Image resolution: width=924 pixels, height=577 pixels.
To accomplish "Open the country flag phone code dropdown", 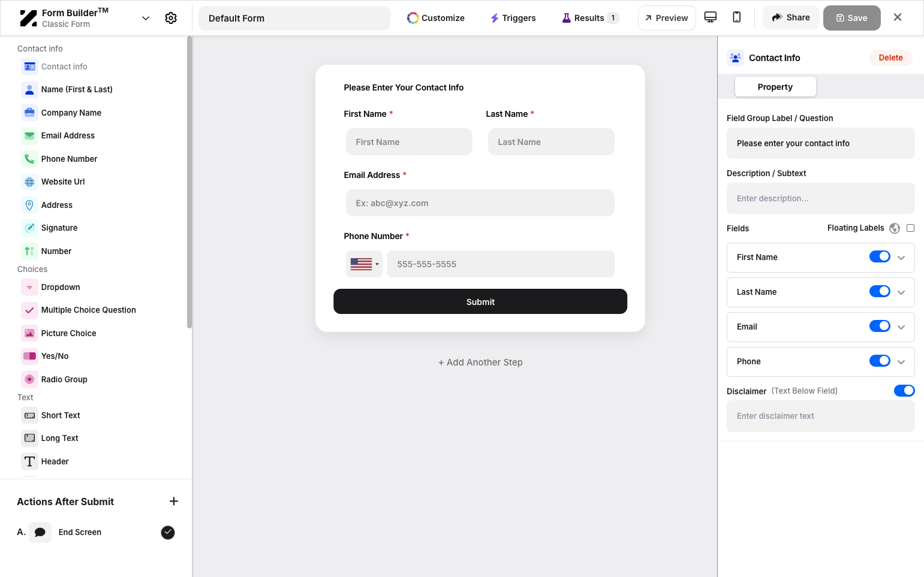I will pyautogui.click(x=364, y=264).
